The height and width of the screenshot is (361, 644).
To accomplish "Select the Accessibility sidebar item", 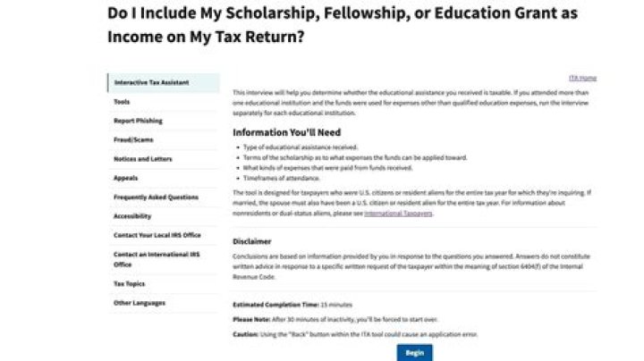I will (132, 216).
